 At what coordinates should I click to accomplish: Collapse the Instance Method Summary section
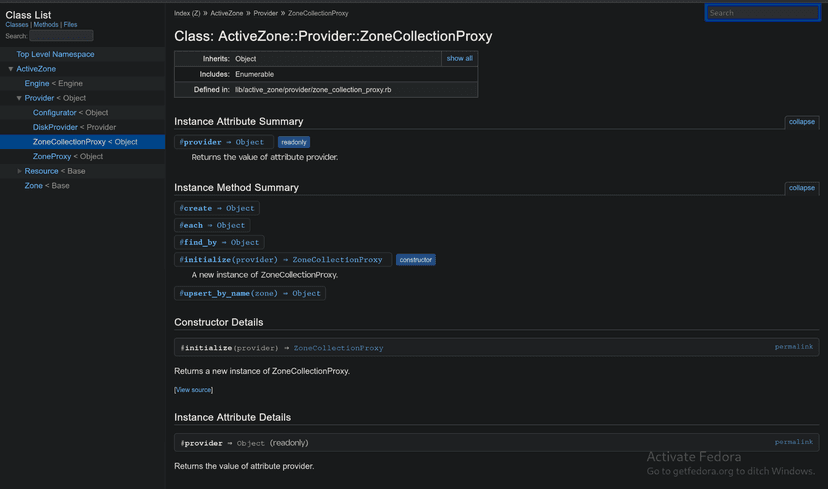click(x=801, y=188)
